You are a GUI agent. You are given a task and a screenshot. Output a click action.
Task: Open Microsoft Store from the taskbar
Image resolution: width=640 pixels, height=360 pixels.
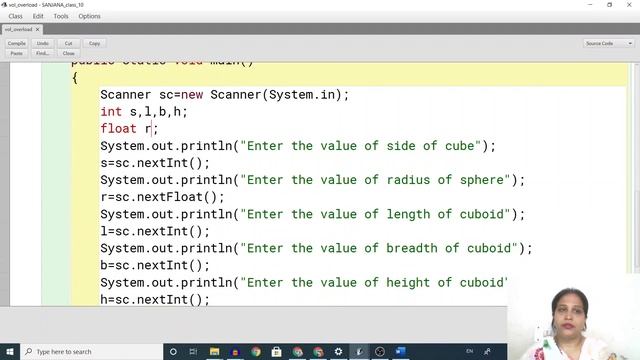click(x=276, y=351)
